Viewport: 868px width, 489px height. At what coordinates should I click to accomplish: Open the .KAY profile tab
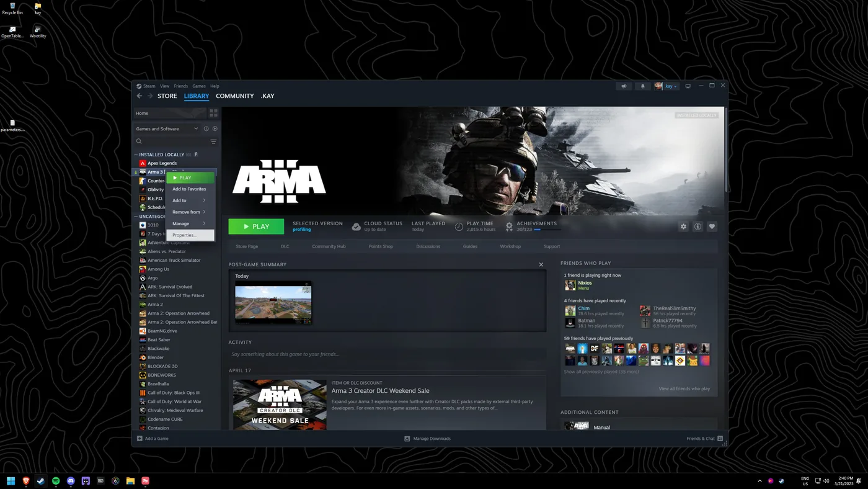(x=267, y=96)
